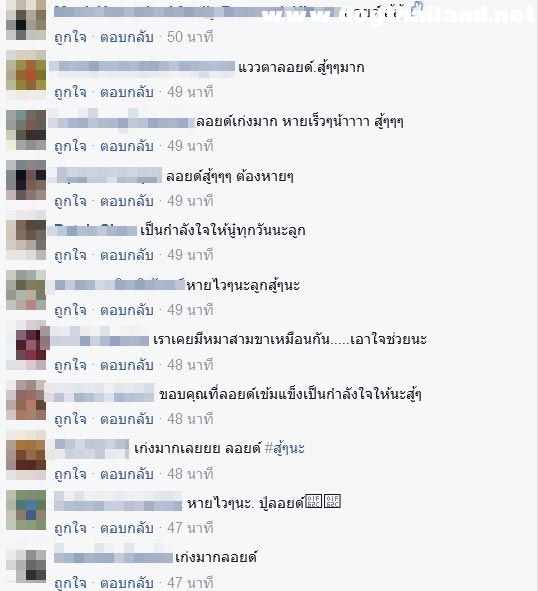Like the comment 'ขอบคุณที่ลอยด์เข้มแข็งเป็นกำลังใจให้นะสู้ๆ'
Screen dimensions: 538x591
click(71, 419)
